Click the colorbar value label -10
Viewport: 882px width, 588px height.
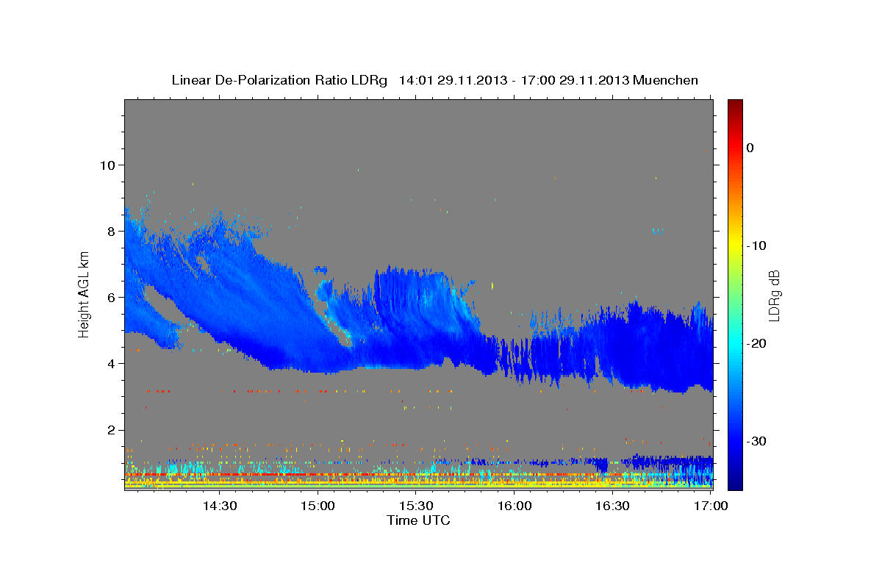(x=757, y=245)
